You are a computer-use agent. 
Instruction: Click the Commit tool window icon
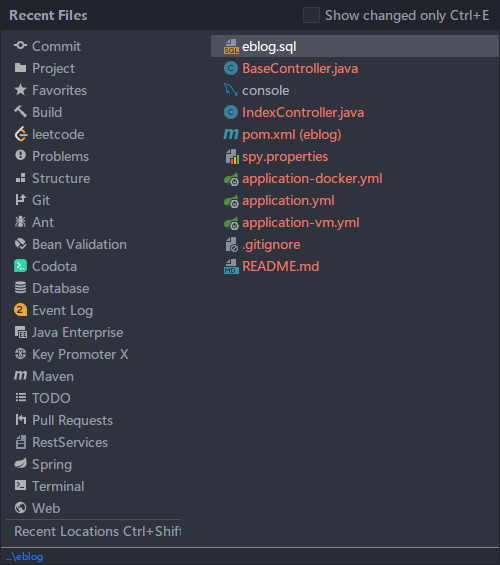(x=21, y=46)
